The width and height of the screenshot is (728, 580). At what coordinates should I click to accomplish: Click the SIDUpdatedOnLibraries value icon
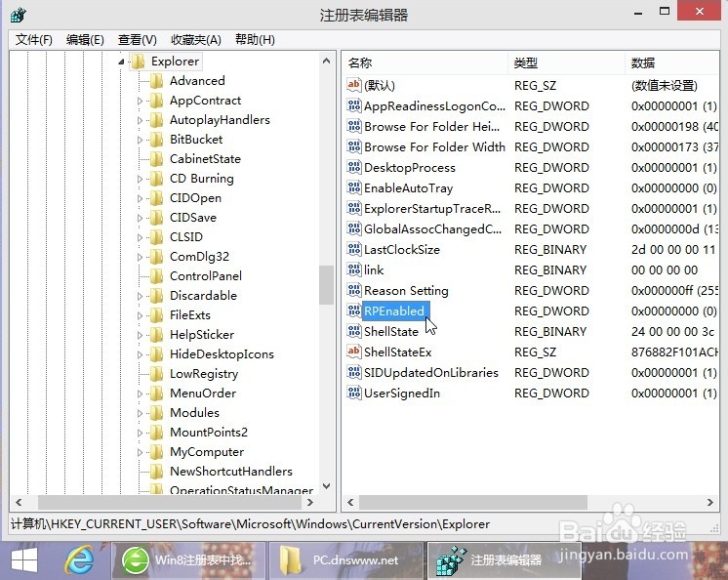(x=354, y=372)
